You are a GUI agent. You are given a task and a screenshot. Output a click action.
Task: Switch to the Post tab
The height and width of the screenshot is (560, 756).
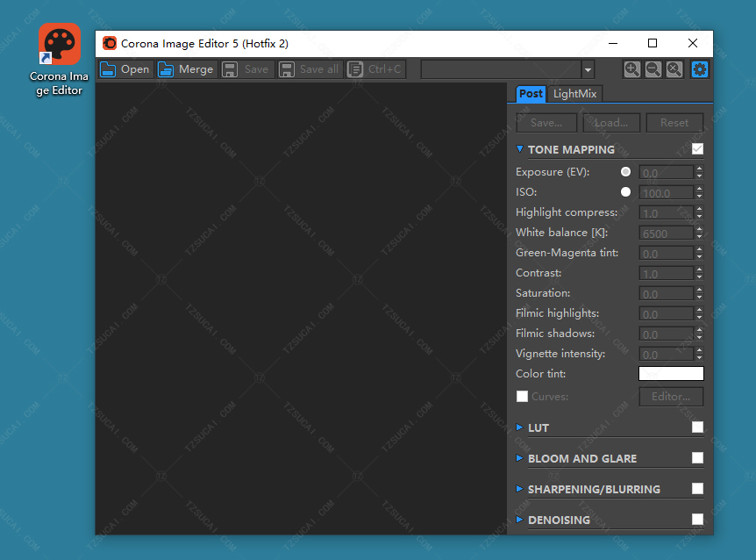click(531, 94)
